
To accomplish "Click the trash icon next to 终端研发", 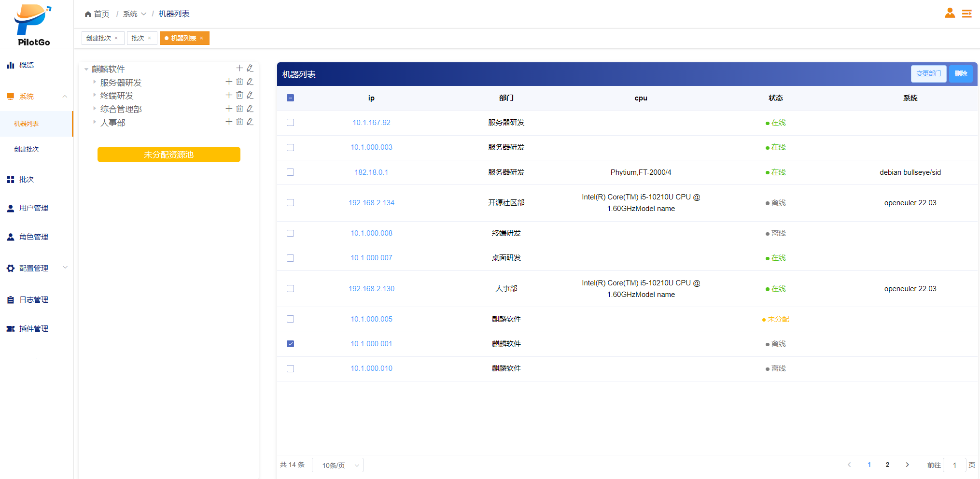I will 239,95.
